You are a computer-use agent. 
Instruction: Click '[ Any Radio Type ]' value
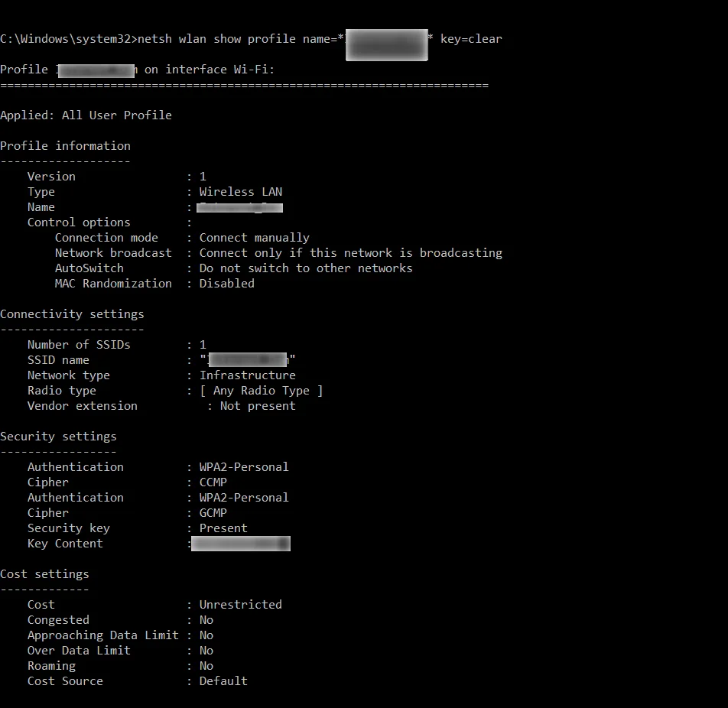click(x=262, y=391)
